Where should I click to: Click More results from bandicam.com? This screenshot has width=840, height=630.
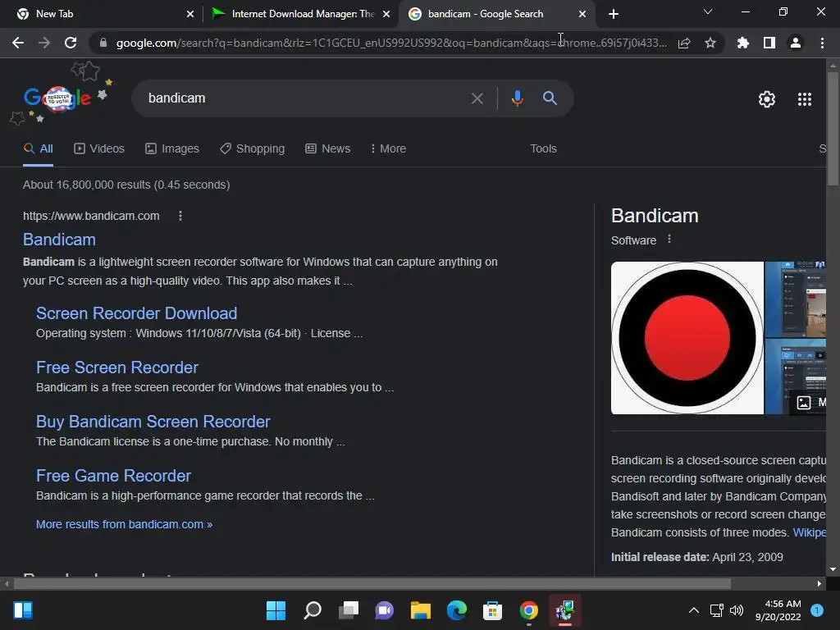click(x=125, y=524)
